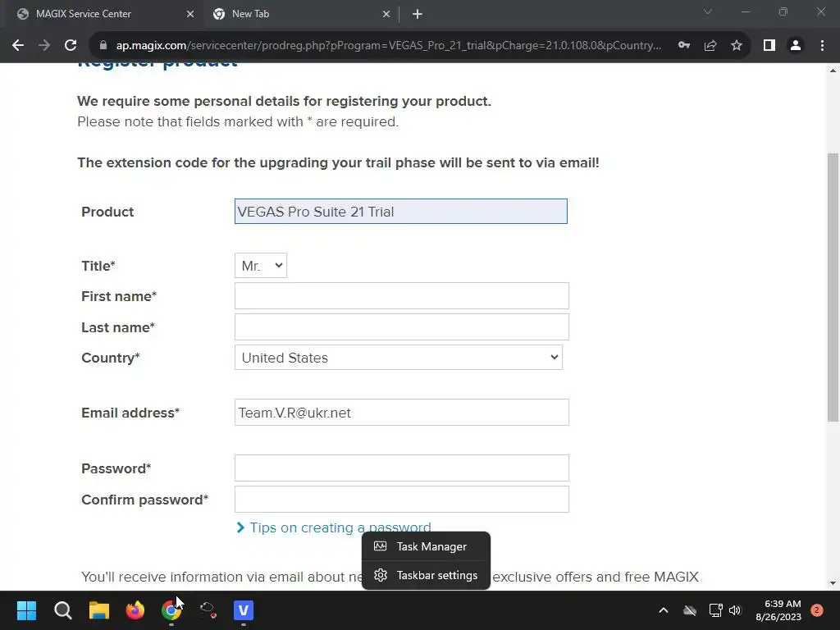Bookmark this page with the star icon

click(x=737, y=46)
